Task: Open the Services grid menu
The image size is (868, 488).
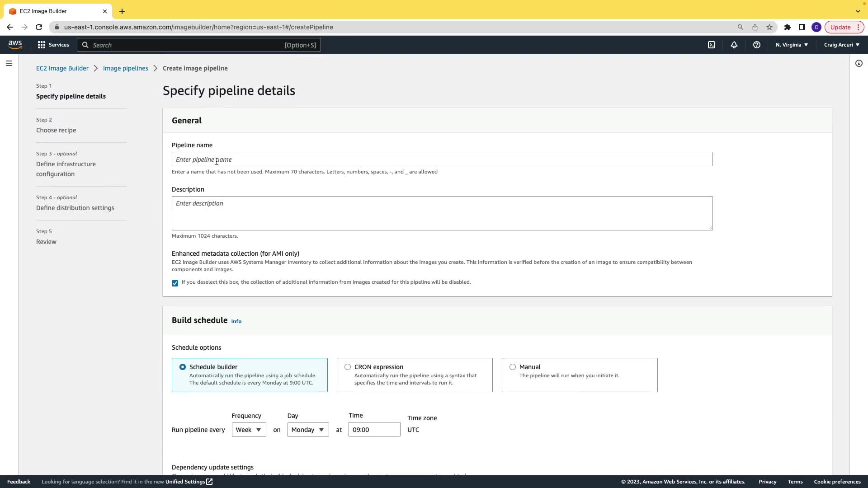Action: coord(53,45)
